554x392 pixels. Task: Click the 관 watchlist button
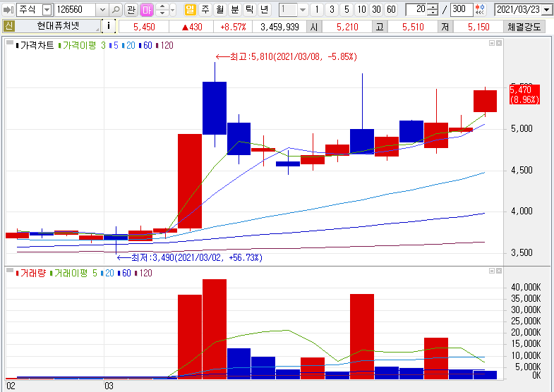pyautogui.click(x=131, y=10)
